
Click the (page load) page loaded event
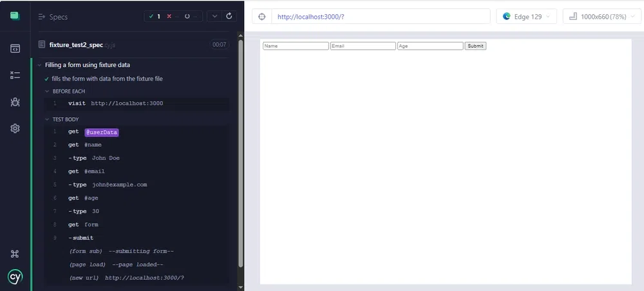(x=137, y=265)
